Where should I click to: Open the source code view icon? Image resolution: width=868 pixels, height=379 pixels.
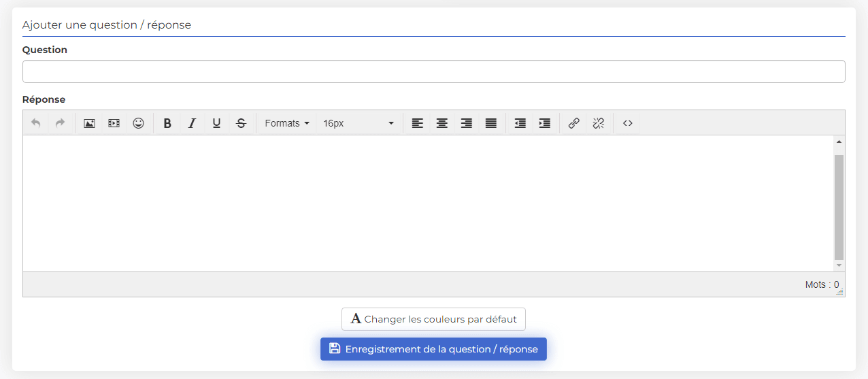tap(628, 123)
